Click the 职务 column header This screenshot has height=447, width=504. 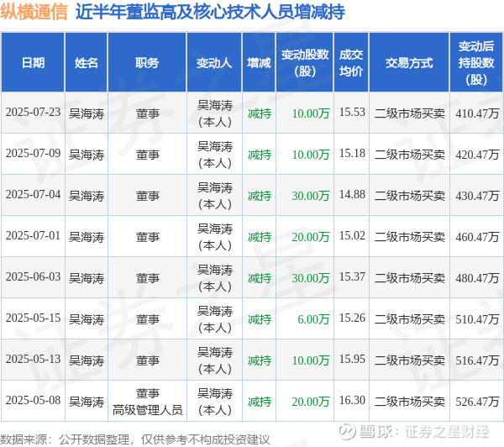pos(147,63)
